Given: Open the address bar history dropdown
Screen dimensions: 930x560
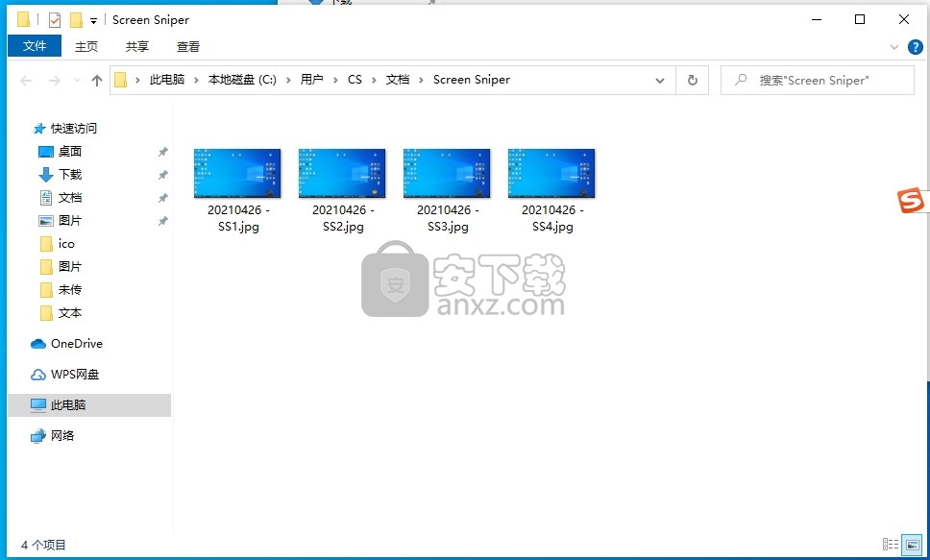Looking at the screenshot, I should tap(659, 80).
